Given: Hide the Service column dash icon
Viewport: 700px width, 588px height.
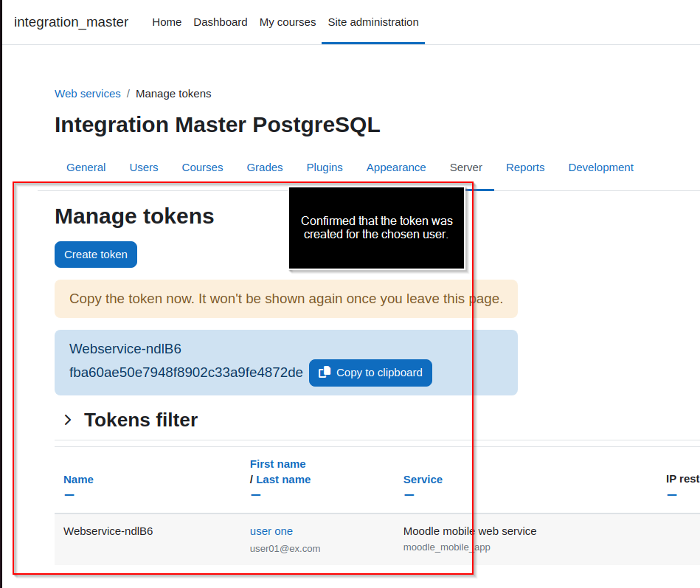Looking at the screenshot, I should (x=409, y=495).
